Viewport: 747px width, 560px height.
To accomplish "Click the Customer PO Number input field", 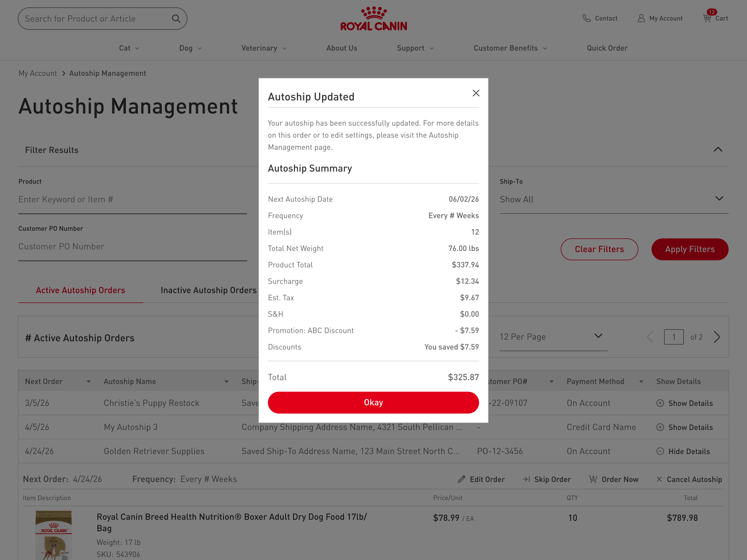I will (132, 247).
